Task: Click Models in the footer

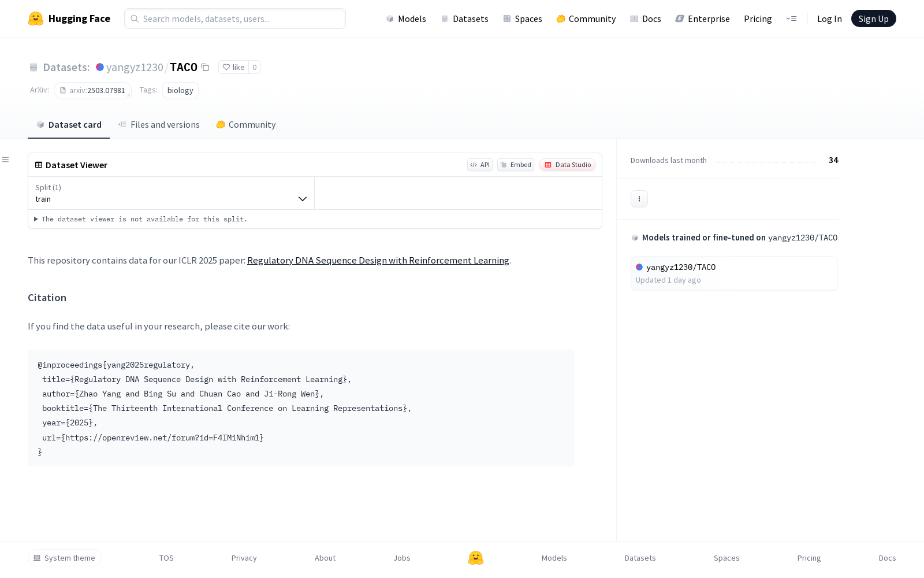Action: point(554,558)
